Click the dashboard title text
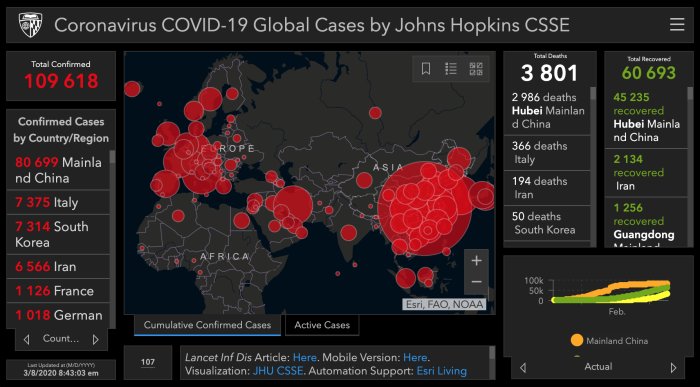The width and height of the screenshot is (700, 387). [312, 25]
